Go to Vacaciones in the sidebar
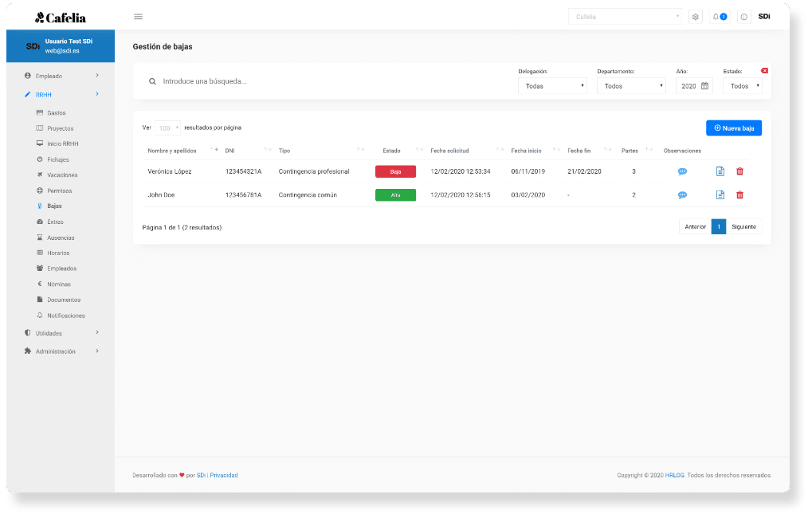Viewport: 812px width, 518px height. (62, 175)
